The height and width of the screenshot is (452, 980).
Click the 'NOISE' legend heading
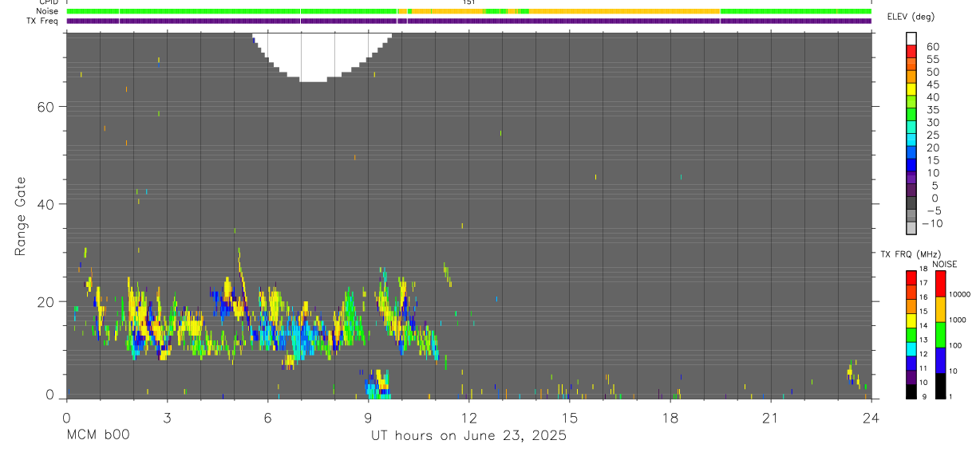point(944,264)
